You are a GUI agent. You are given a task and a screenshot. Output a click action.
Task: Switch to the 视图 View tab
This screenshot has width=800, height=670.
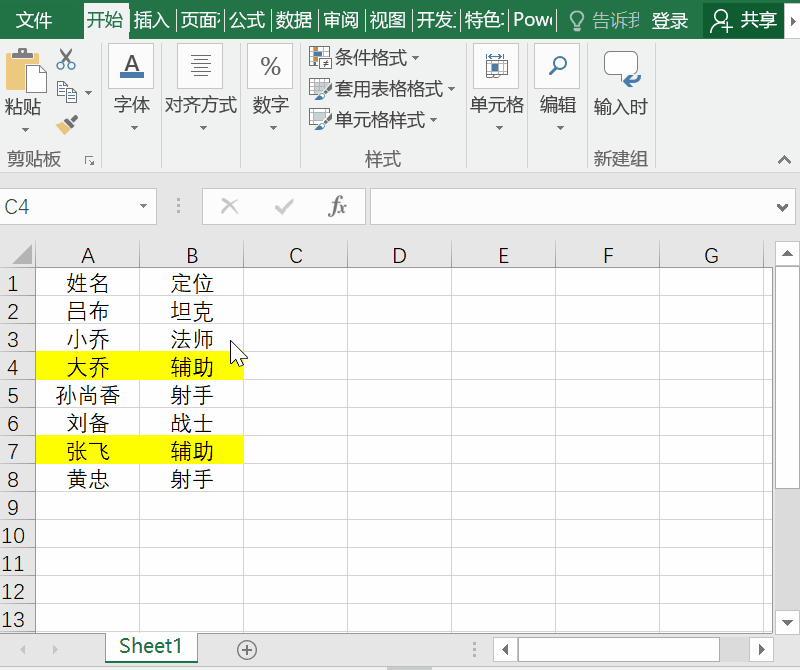(388, 20)
